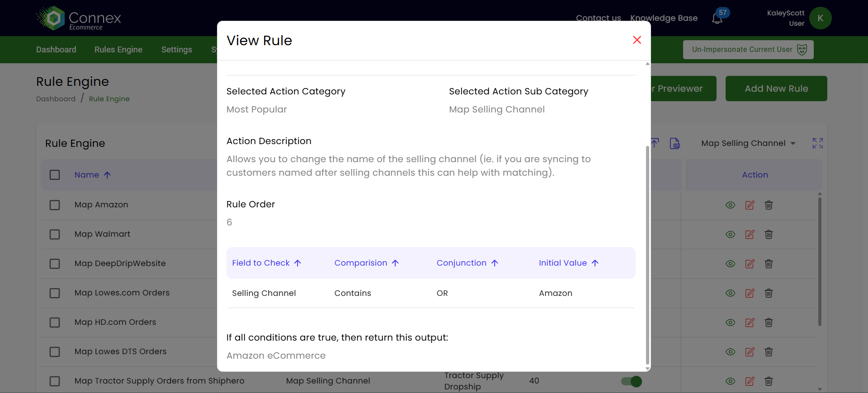The image size is (868, 393).
Task: Toggle the Tractor Supply rule enabled switch
Action: click(x=632, y=381)
